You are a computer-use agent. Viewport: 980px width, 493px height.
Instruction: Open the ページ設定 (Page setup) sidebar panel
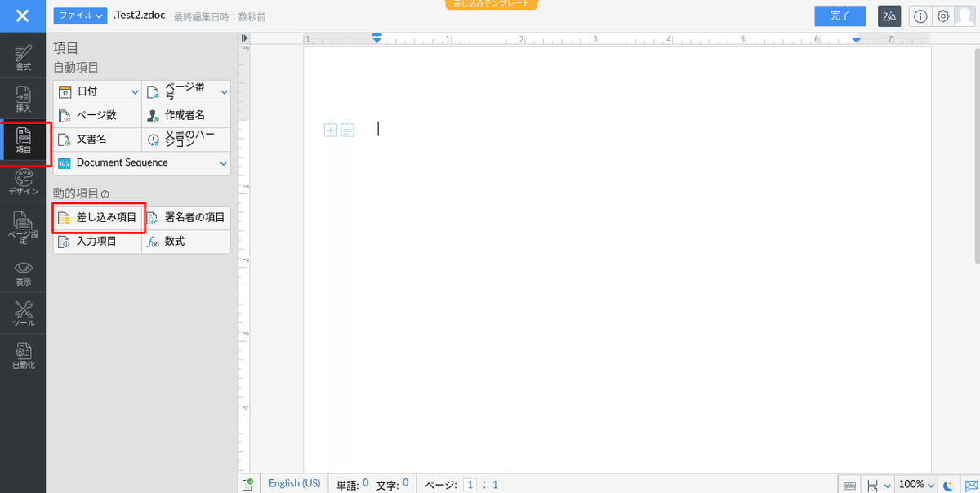23,228
